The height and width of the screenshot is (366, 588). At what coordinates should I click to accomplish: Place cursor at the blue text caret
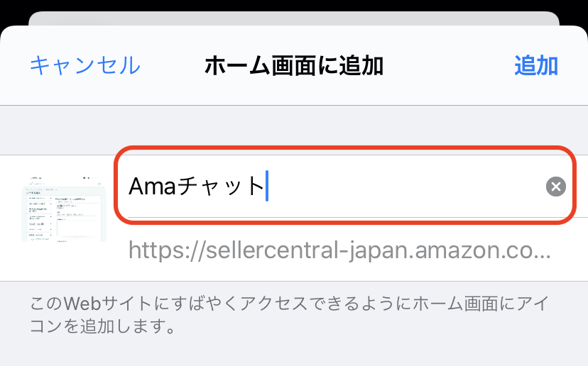266,187
